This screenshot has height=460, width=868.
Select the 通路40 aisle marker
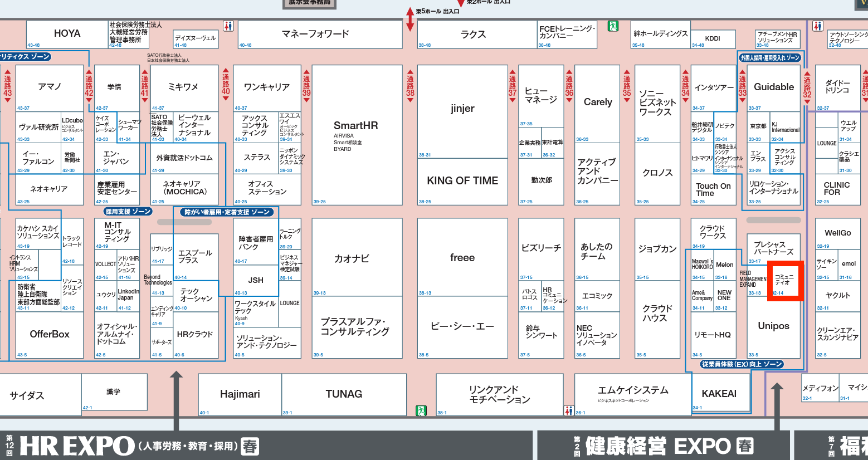(x=226, y=85)
